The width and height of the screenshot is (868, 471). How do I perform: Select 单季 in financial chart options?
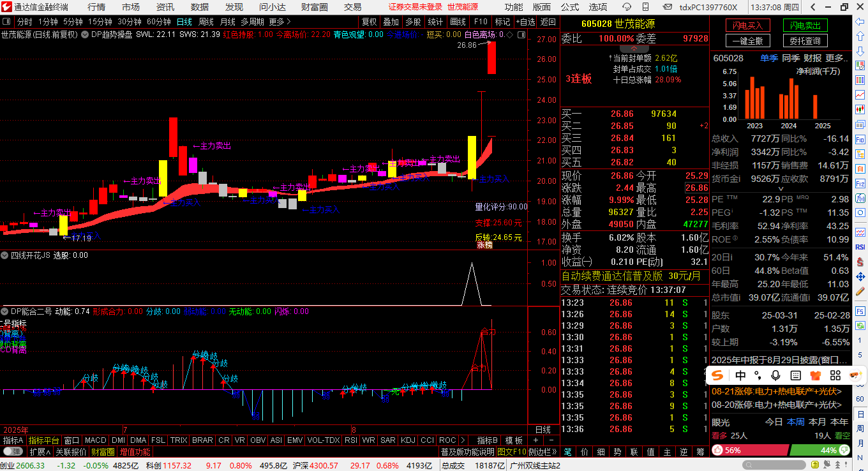click(769, 58)
